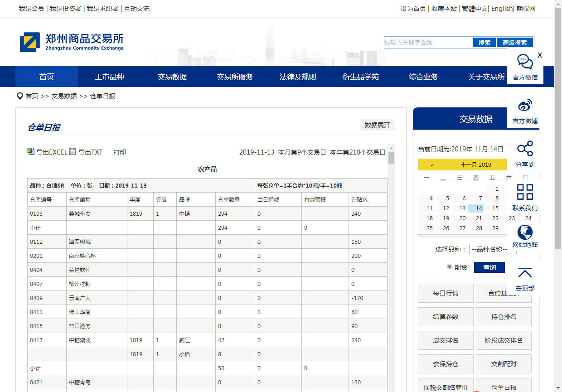562x392 pixels.
Task: Click the 中糖湖北 warehouse cell
Action: 97,340
